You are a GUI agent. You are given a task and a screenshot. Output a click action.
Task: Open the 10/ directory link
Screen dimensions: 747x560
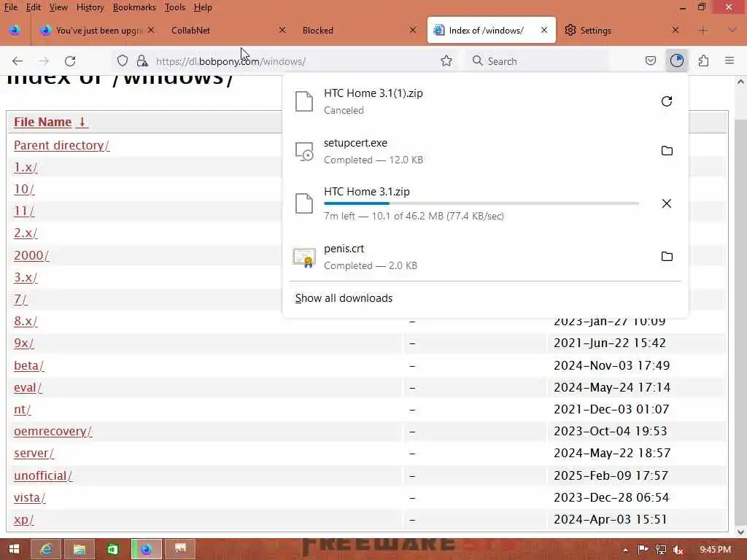pos(24,189)
